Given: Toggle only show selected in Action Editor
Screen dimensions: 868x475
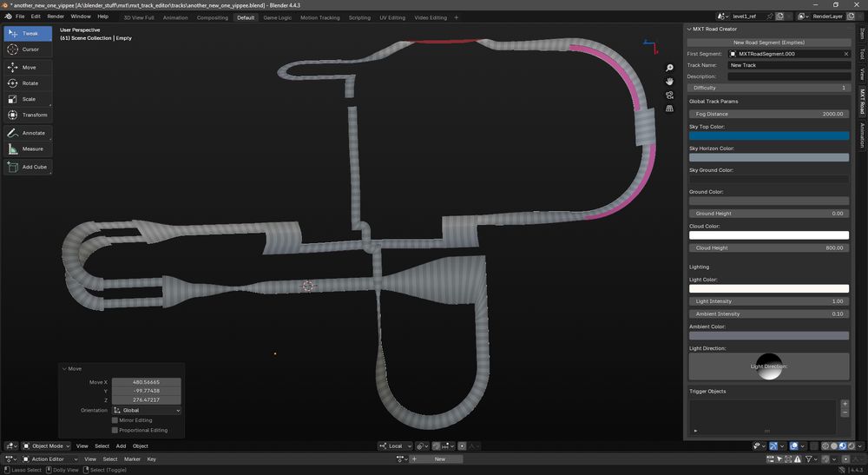Looking at the screenshot, I should pos(779,459).
